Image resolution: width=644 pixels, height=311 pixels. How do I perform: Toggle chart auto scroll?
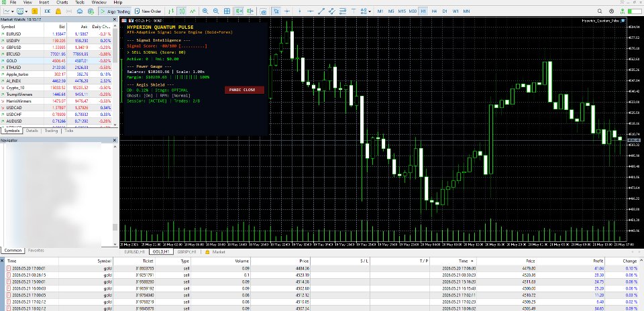point(239,11)
